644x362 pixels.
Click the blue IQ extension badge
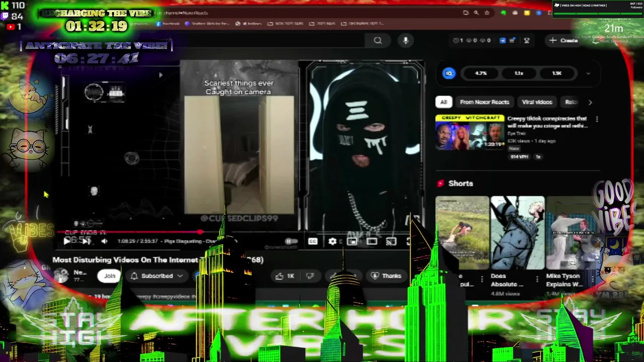(449, 73)
